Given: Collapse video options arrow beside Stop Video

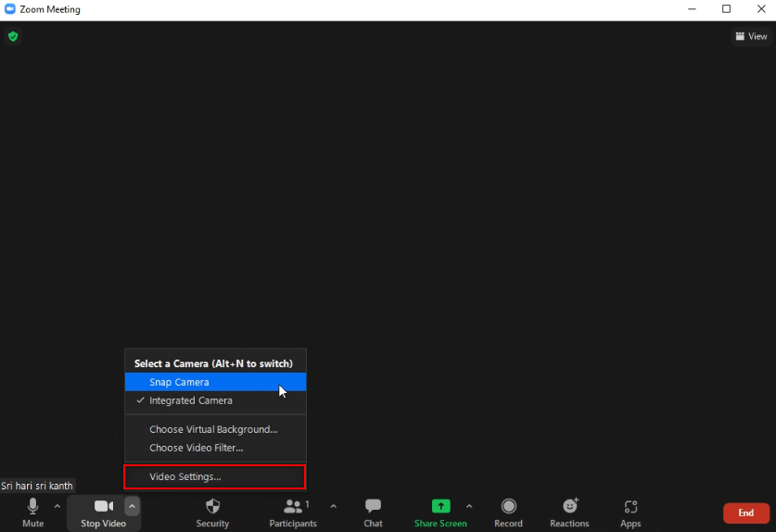Looking at the screenshot, I should [x=132, y=506].
